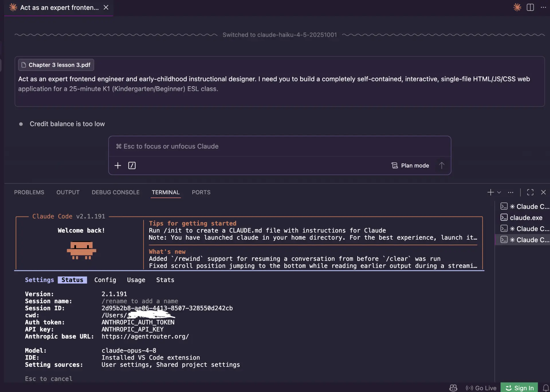Screen dimensions: 550x392
Task: Click the 'Tips for getting started' heading
Action: click(x=192, y=223)
